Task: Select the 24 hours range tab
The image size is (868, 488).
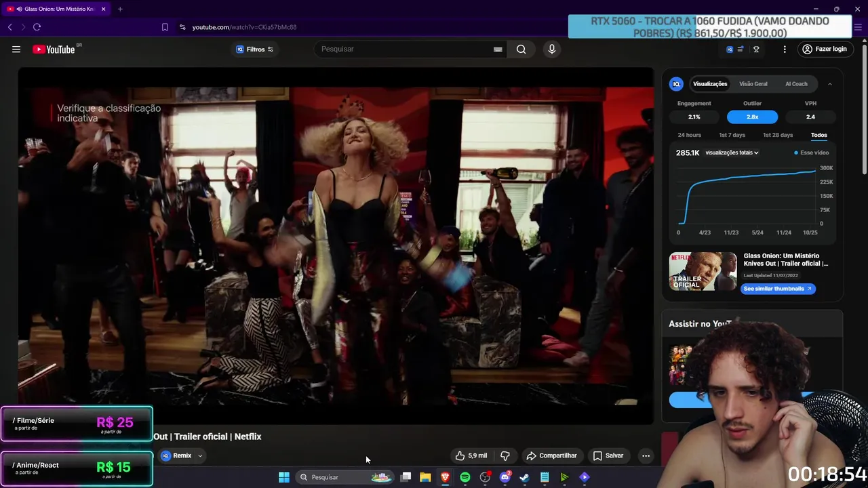Action: click(x=689, y=135)
